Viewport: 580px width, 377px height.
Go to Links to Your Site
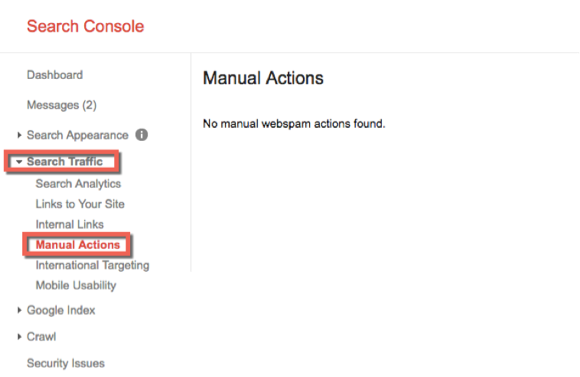click(80, 204)
